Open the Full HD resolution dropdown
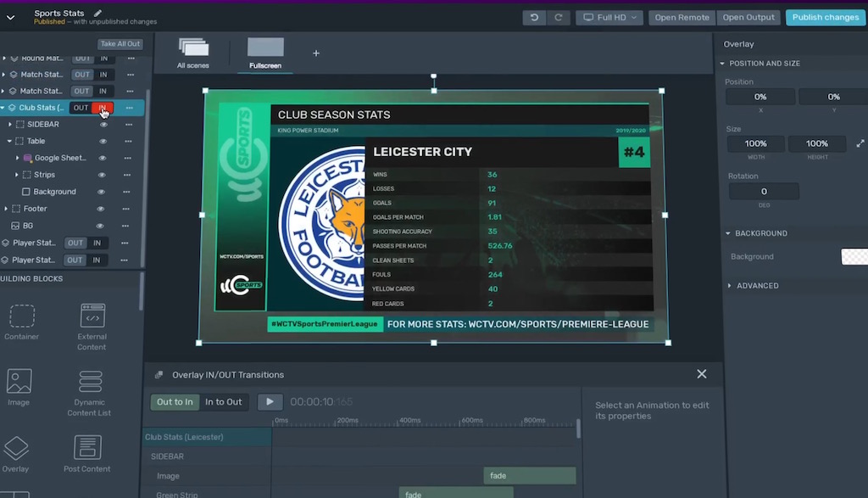The height and width of the screenshot is (498, 868). (609, 17)
